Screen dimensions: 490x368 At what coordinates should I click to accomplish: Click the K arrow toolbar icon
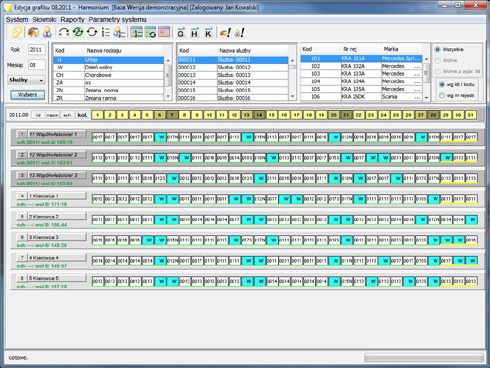click(x=208, y=32)
